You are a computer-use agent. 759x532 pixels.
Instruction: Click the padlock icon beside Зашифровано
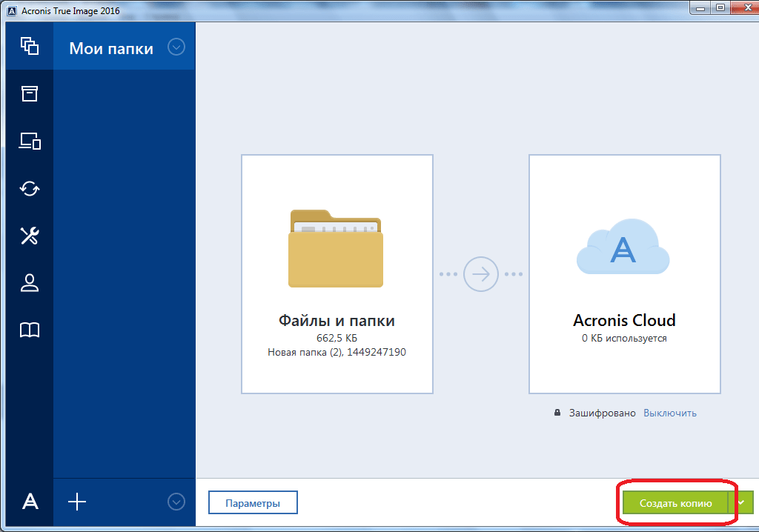[557, 413]
